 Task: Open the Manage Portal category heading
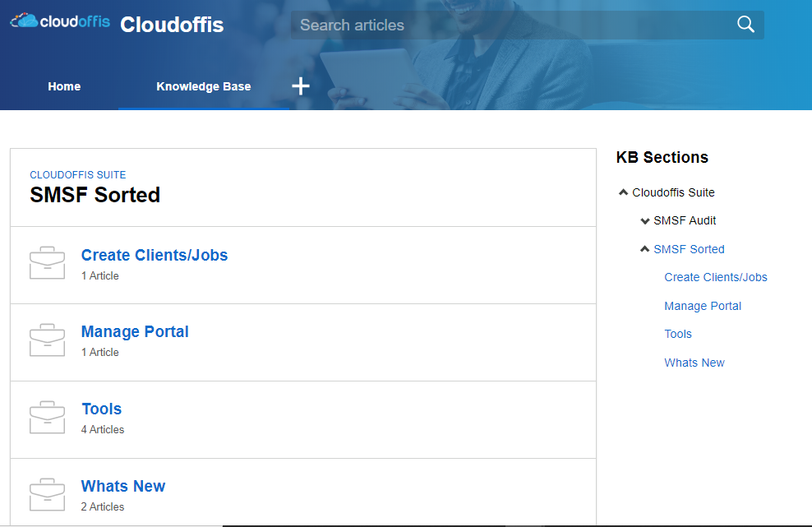coord(135,331)
